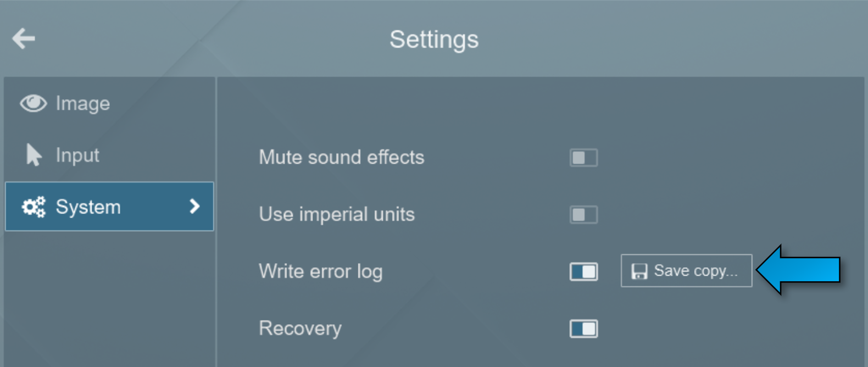Click the Settings page title
This screenshot has height=367, width=868.
[433, 39]
